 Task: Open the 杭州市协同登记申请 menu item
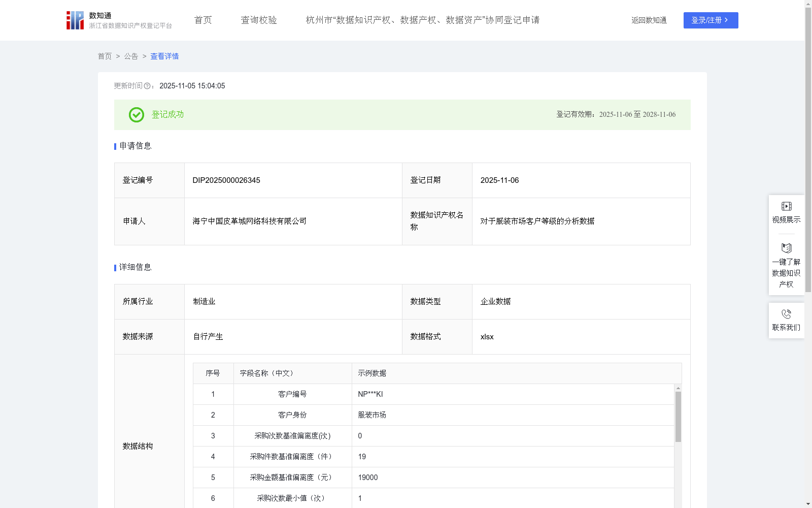pyautogui.click(x=422, y=20)
